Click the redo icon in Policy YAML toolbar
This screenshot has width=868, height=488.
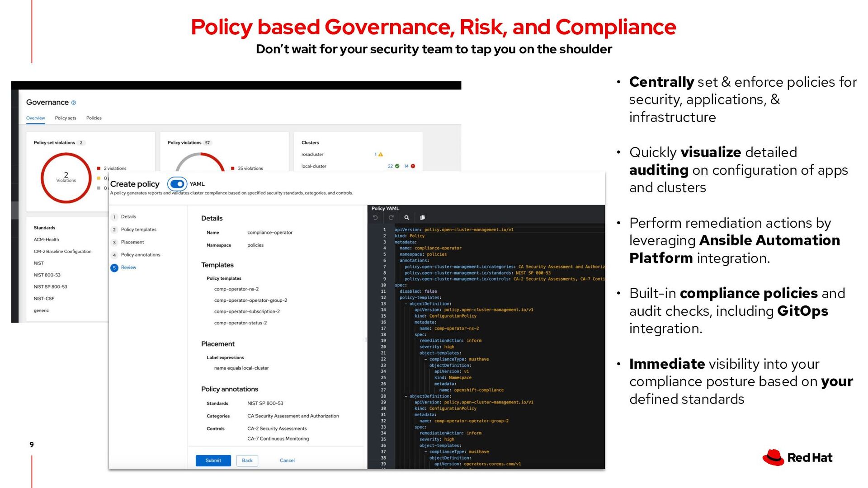[391, 218]
